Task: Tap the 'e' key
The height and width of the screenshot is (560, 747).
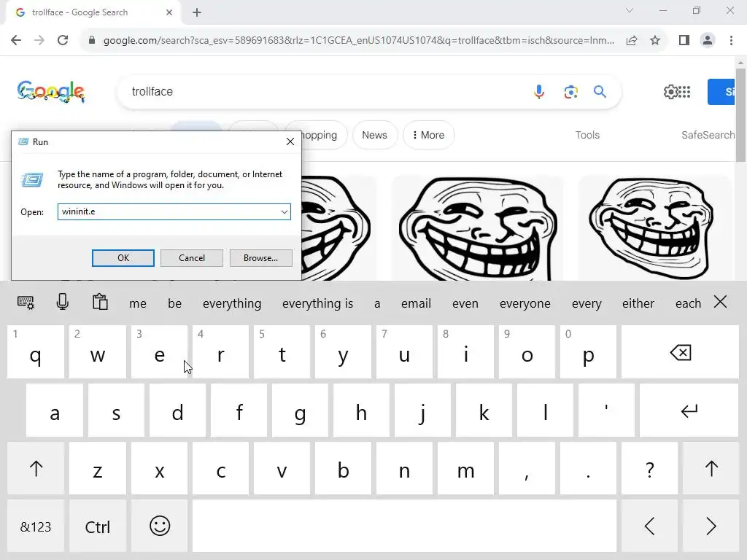Action: coord(160,352)
